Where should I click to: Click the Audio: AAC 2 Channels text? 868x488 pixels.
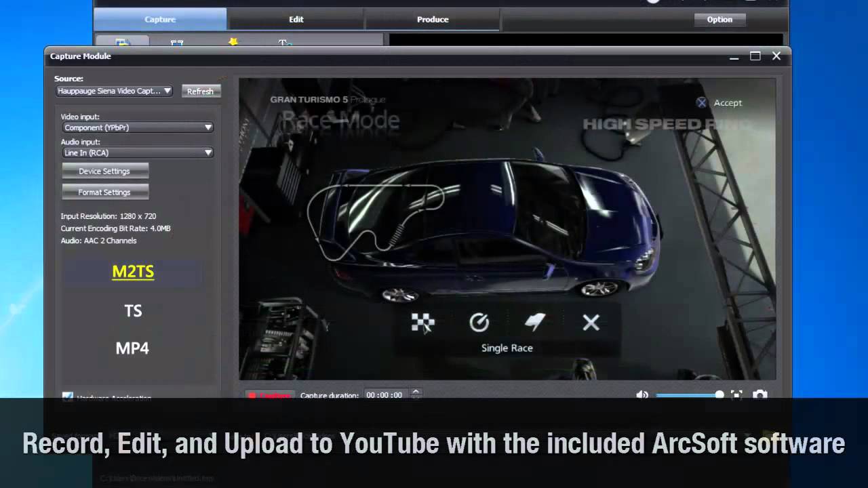[x=99, y=241]
